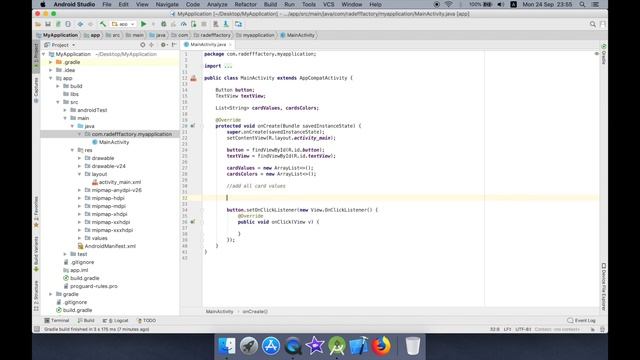Toggle the Device File Explorer side tab
Screen dimensions: 640x360
[x=604, y=287]
